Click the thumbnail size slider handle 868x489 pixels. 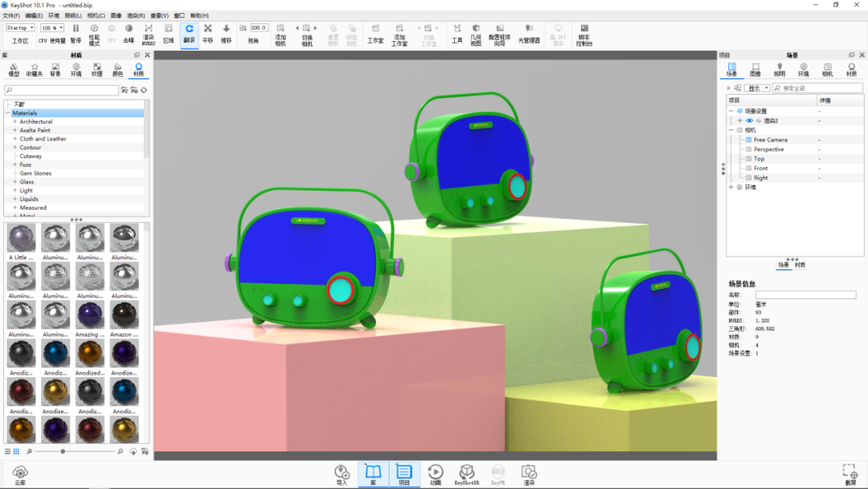click(x=63, y=451)
